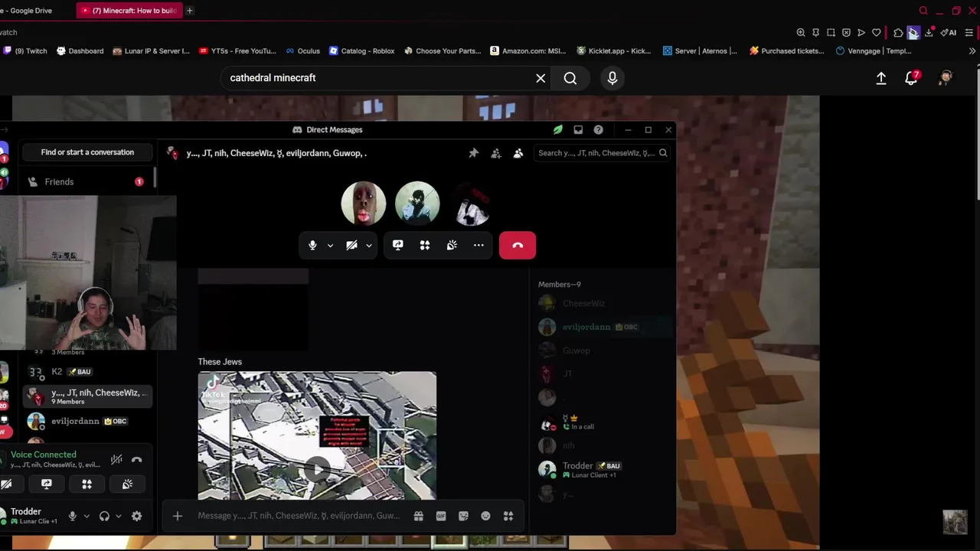Attach a file with the plus button

(178, 516)
